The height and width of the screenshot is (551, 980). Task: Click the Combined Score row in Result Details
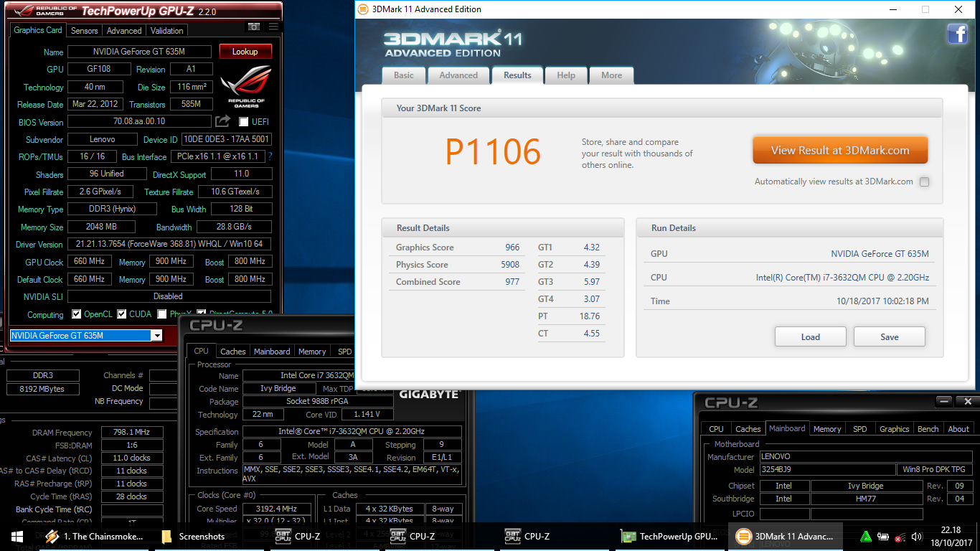(x=458, y=282)
